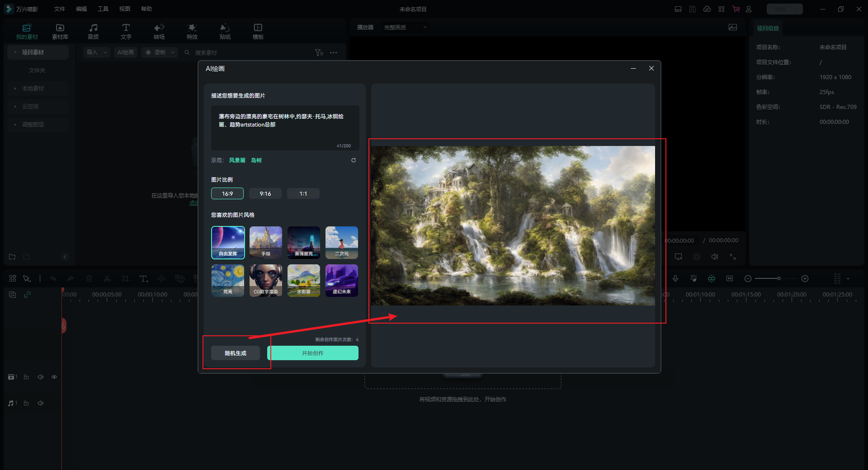
Task: Open the 特效 effects tab icon
Action: pos(192,31)
